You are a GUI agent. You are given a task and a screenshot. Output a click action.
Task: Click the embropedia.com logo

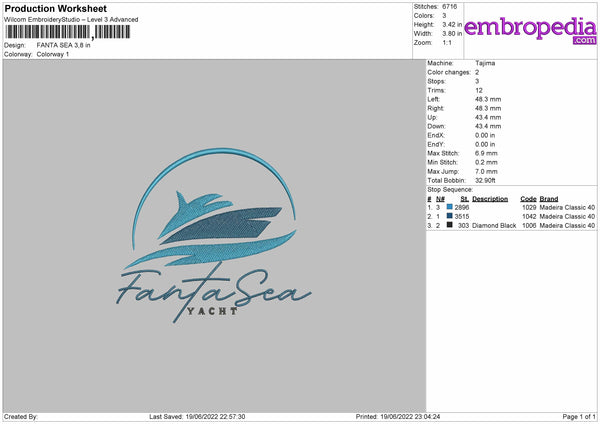(530, 30)
